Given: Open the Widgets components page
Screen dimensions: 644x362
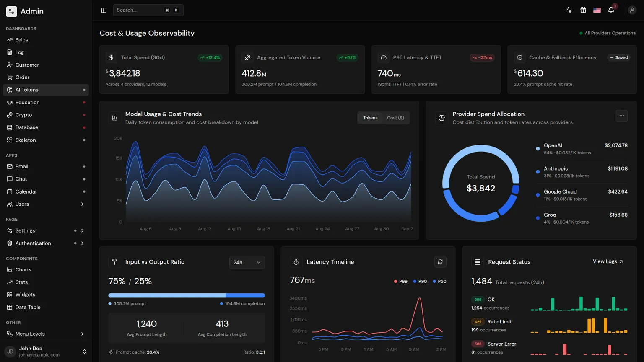Looking at the screenshot, I should click(46, 295).
